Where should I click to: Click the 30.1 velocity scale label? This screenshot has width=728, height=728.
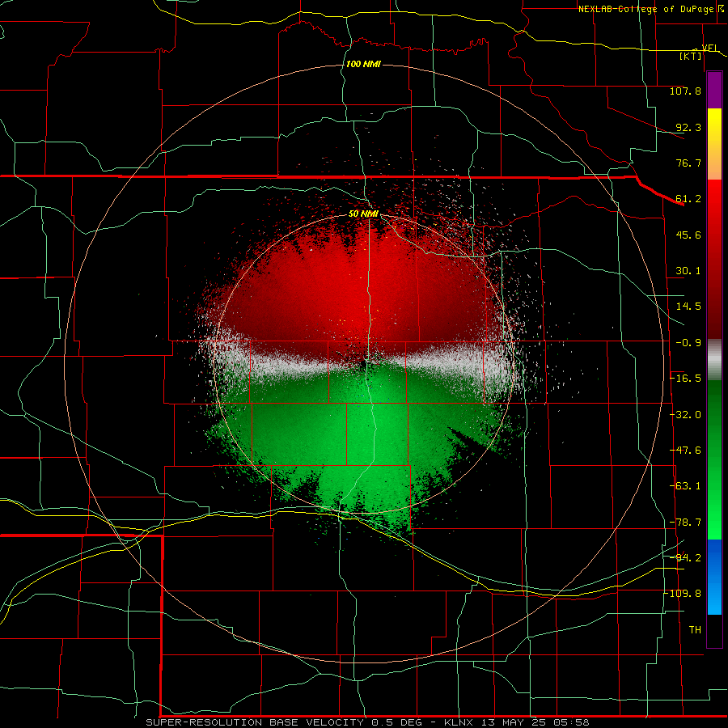point(688,271)
